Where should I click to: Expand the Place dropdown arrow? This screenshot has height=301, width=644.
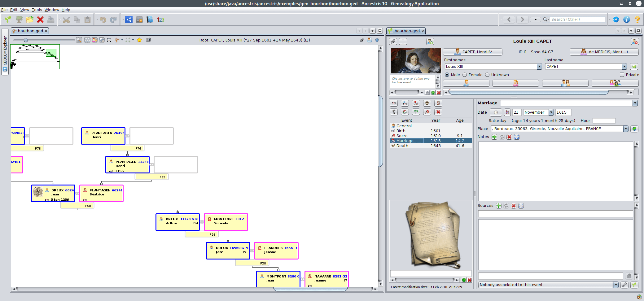click(x=626, y=129)
